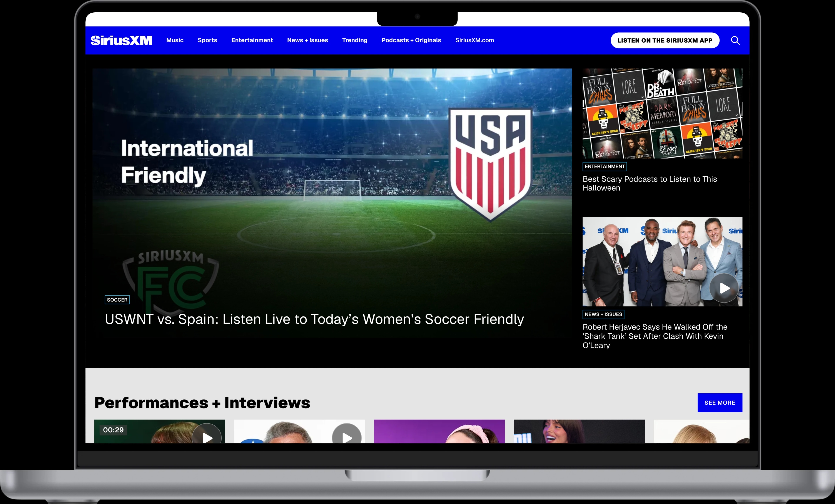Open the Music menu
Viewport: 835px width, 504px height.
(175, 40)
